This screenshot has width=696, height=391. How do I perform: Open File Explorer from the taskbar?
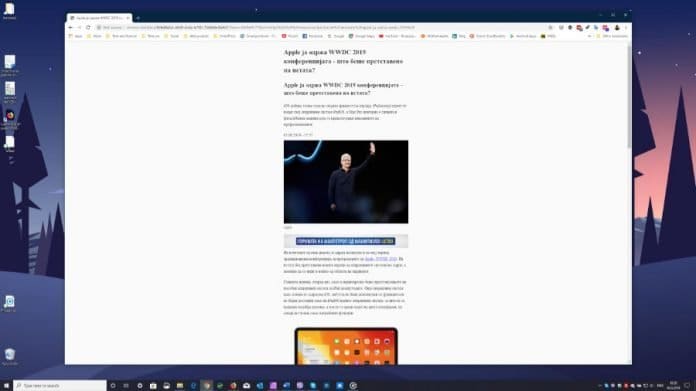tap(179, 386)
